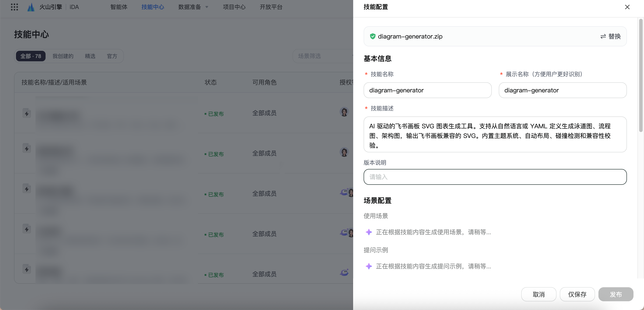The height and width of the screenshot is (310, 644).
Task: Click the diagram-generator.zip file name
Action: coord(410,36)
